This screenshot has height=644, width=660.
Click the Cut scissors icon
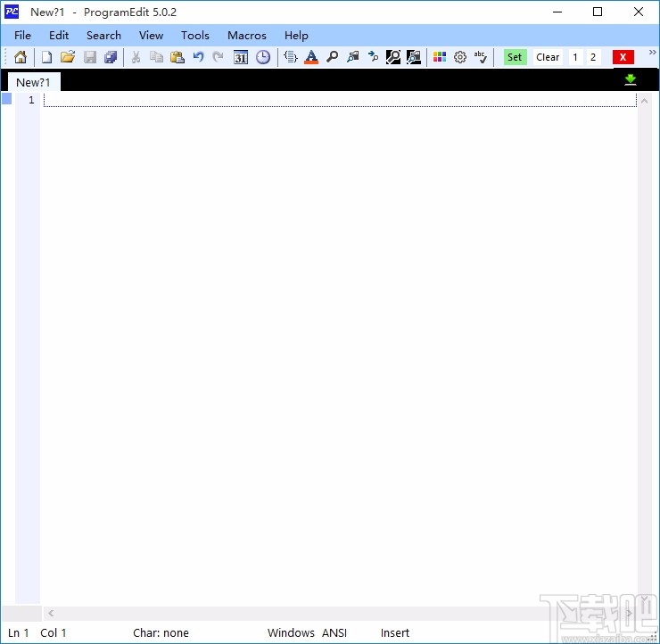click(x=136, y=57)
